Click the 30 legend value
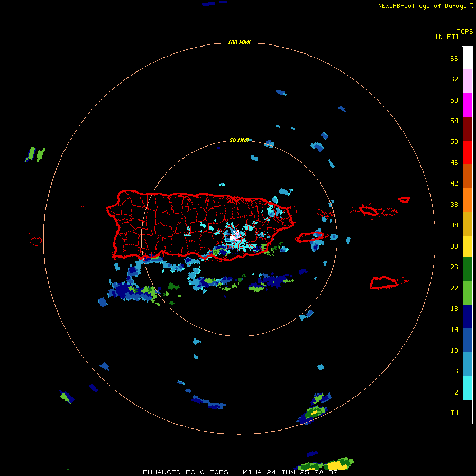 coord(454,246)
